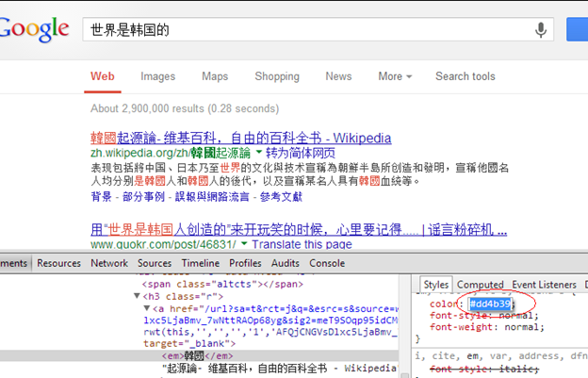Open DevTools Timeline panel
This screenshot has height=378, width=588.
[201, 263]
